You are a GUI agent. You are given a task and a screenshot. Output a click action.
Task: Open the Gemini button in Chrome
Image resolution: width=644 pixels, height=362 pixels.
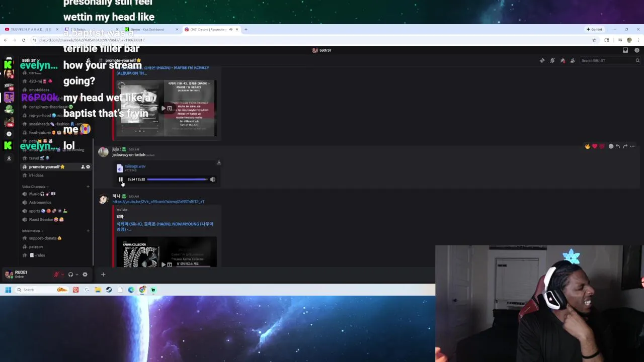pyautogui.click(x=594, y=29)
